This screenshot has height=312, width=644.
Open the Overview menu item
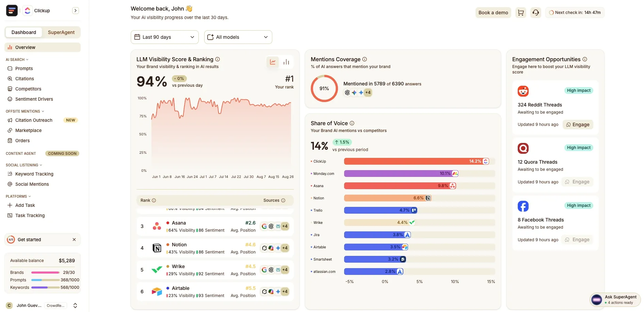[x=43, y=47]
